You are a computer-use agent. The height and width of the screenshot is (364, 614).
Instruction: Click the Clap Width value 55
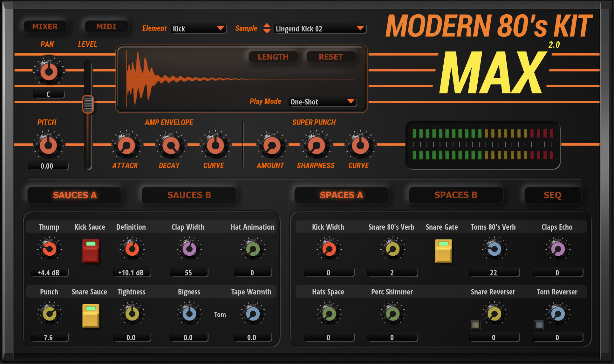189,273
